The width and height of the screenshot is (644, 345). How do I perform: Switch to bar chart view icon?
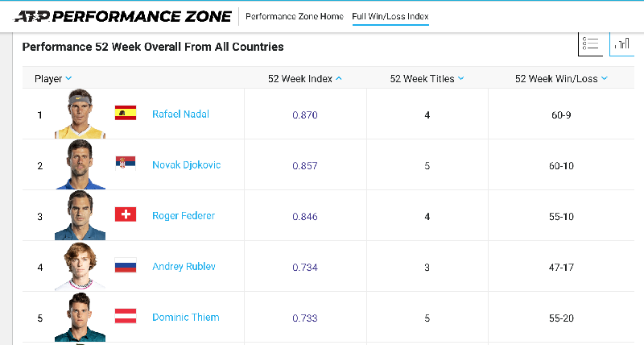coord(624,44)
